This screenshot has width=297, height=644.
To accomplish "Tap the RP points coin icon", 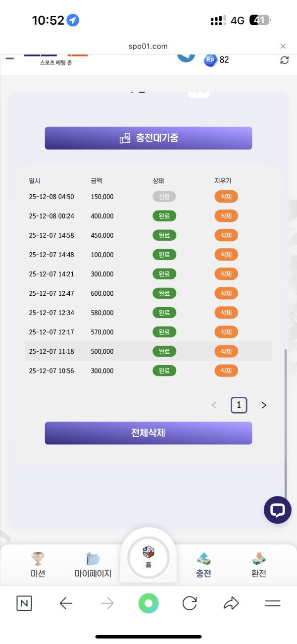I will pyautogui.click(x=210, y=60).
